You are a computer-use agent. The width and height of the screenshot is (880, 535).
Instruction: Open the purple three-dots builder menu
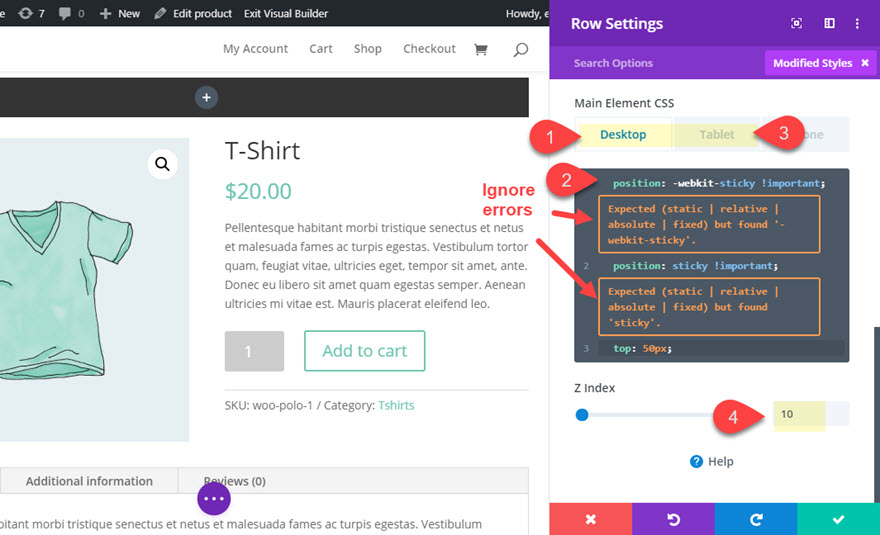(214, 498)
